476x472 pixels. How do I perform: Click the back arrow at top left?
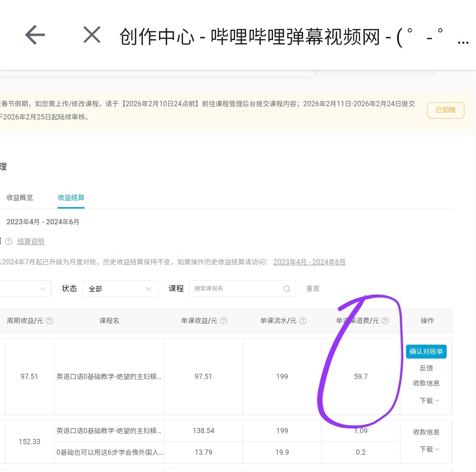tap(34, 35)
